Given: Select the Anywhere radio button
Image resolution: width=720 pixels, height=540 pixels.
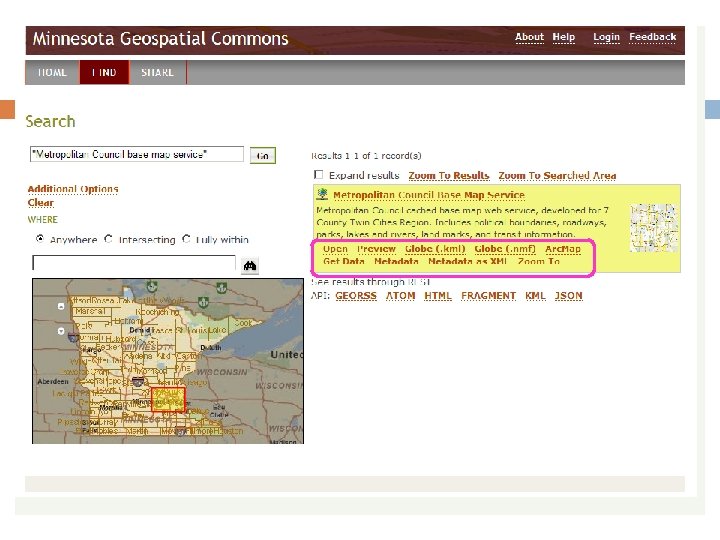Looking at the screenshot, I should (x=40, y=239).
